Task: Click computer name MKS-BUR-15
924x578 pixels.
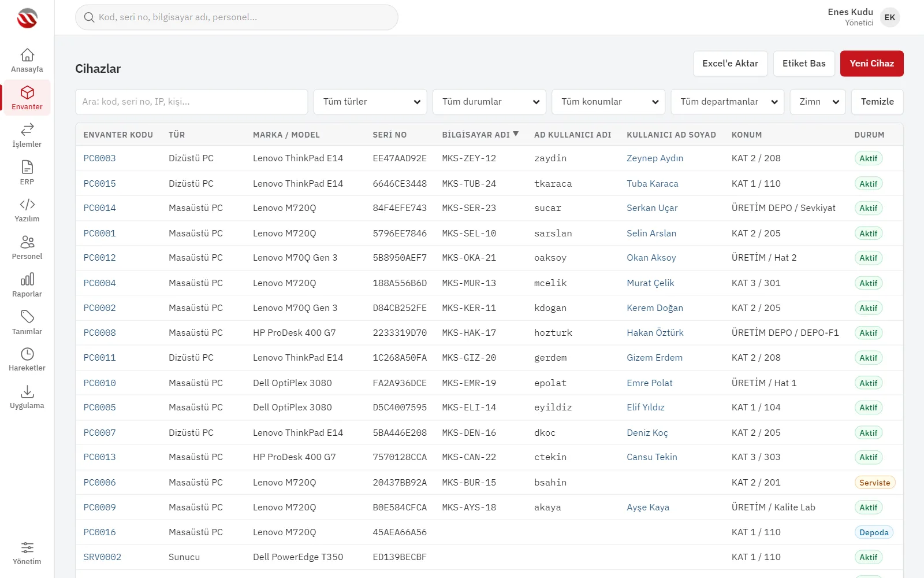Action: [469, 483]
